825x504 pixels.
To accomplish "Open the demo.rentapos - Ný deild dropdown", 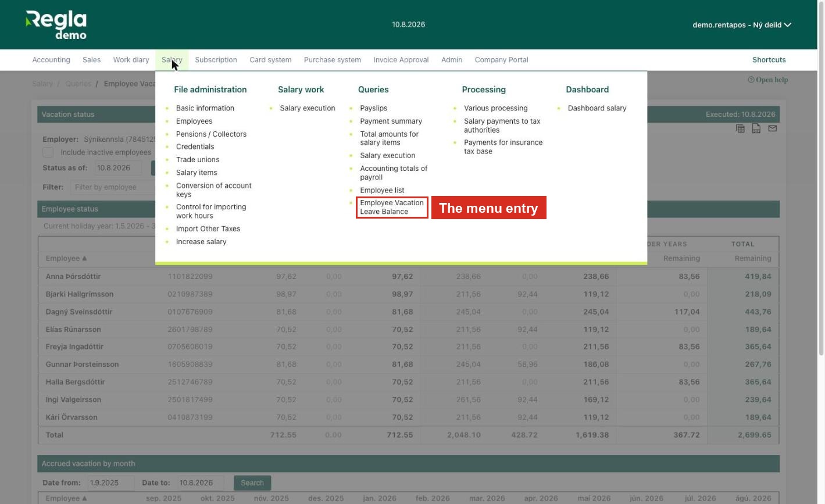I will [742, 25].
